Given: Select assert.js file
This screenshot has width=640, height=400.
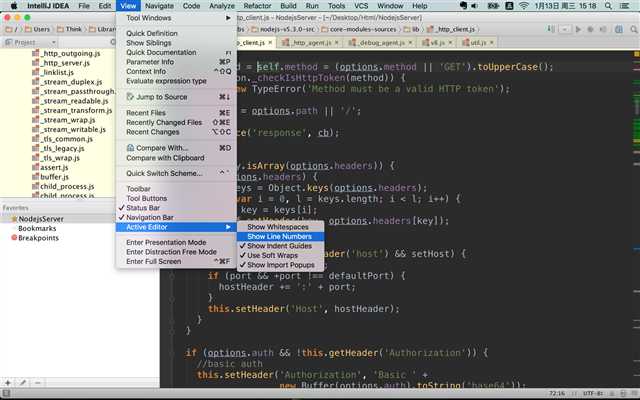Looking at the screenshot, I should [50, 167].
